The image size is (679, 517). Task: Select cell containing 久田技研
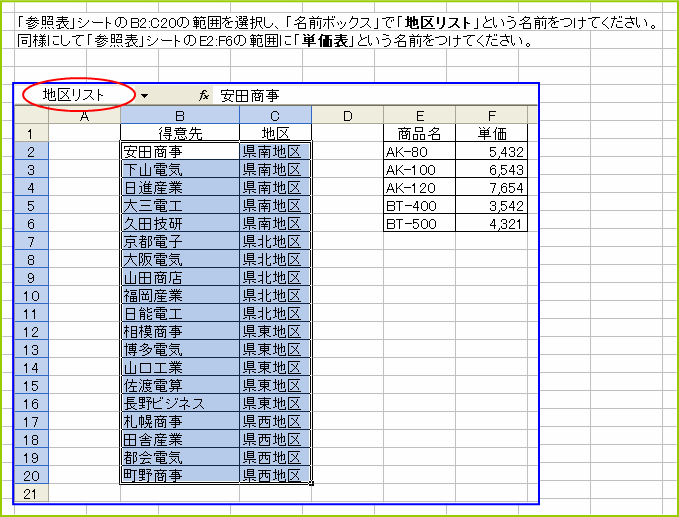pyautogui.click(x=180, y=223)
